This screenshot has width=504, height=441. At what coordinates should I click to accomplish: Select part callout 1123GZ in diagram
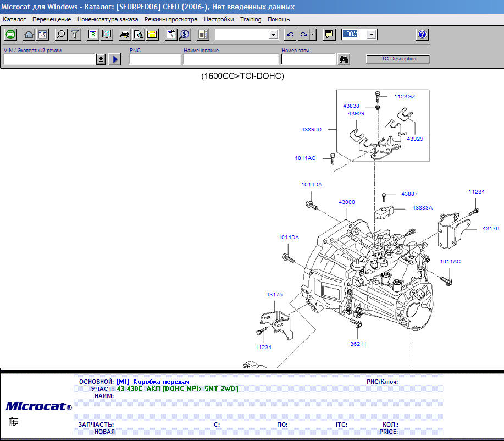tap(405, 96)
